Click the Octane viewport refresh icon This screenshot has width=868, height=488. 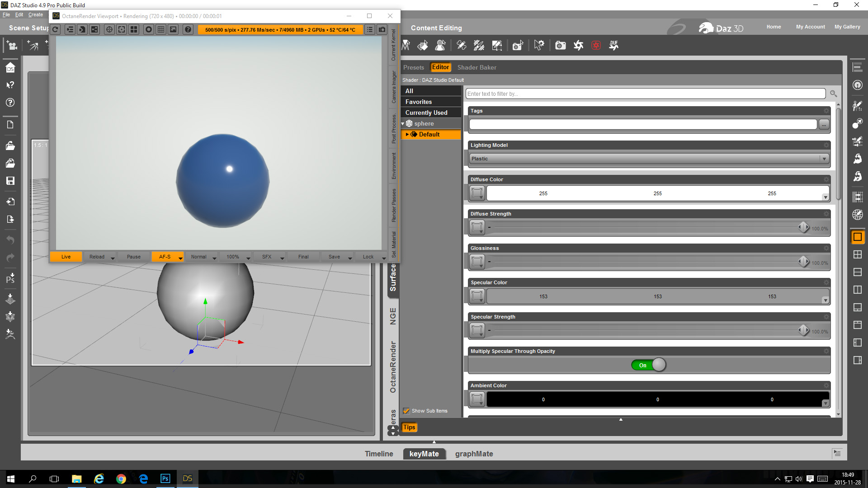[55, 30]
